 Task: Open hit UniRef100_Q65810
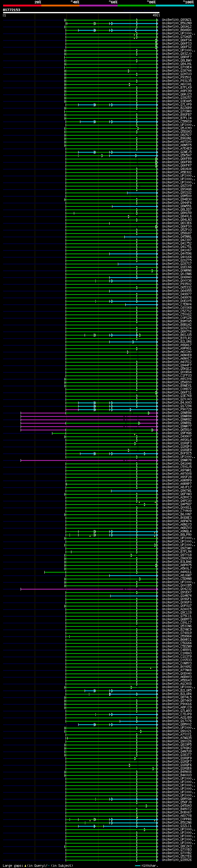(176, 430)
